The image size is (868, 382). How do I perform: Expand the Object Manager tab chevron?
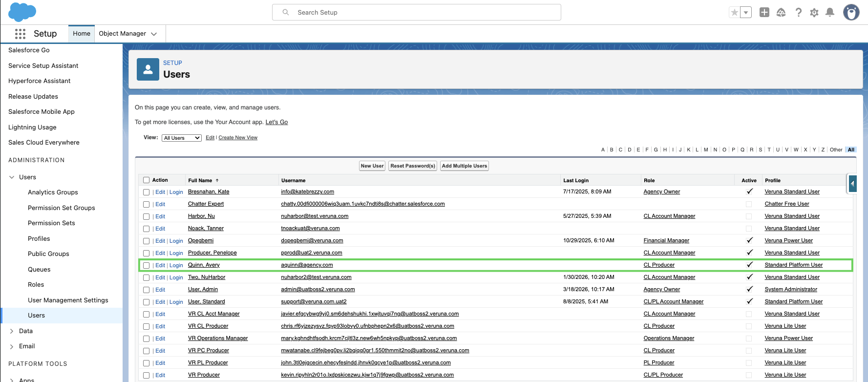[x=154, y=34]
